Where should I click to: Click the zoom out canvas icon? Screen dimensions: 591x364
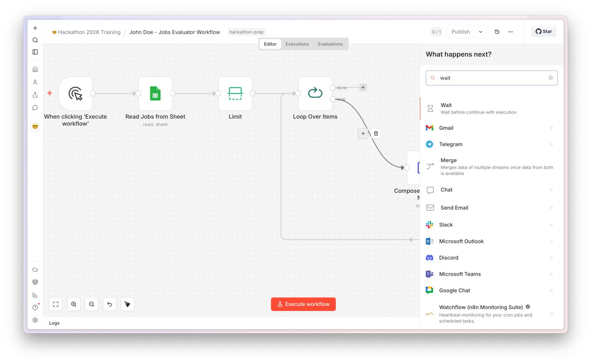[92, 304]
